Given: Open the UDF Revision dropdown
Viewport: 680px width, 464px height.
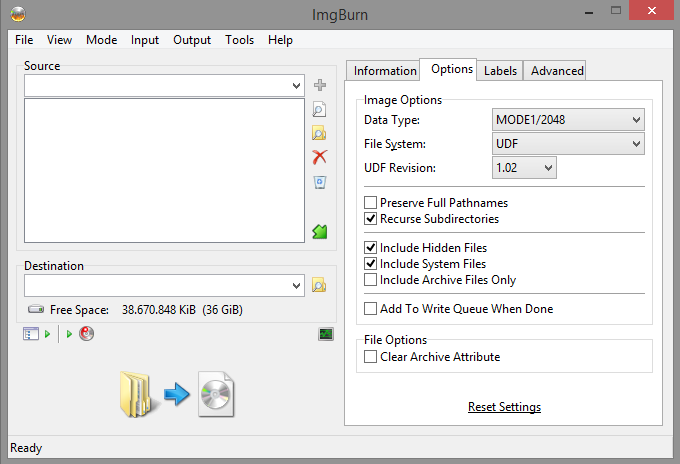Looking at the screenshot, I should click(524, 168).
